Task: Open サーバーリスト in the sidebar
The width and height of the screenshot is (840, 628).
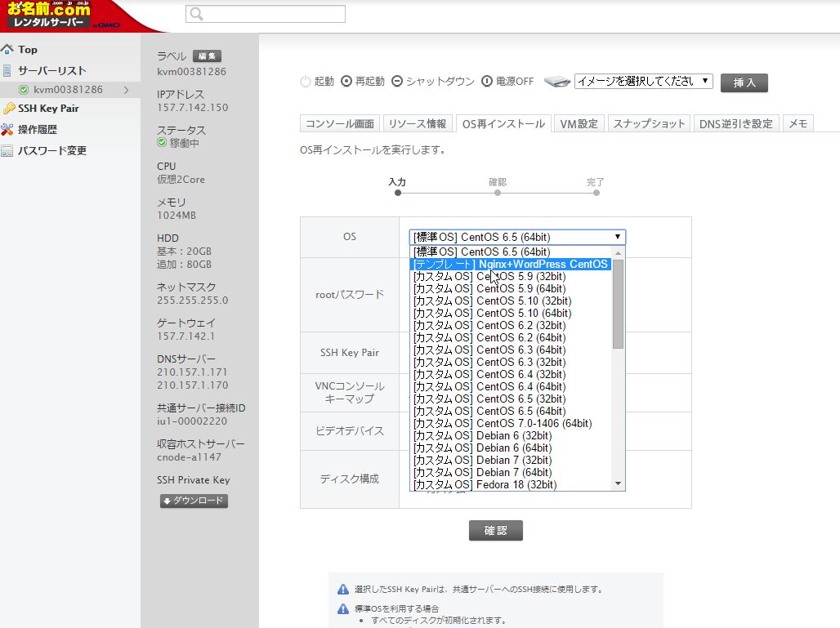Action: (x=52, y=71)
